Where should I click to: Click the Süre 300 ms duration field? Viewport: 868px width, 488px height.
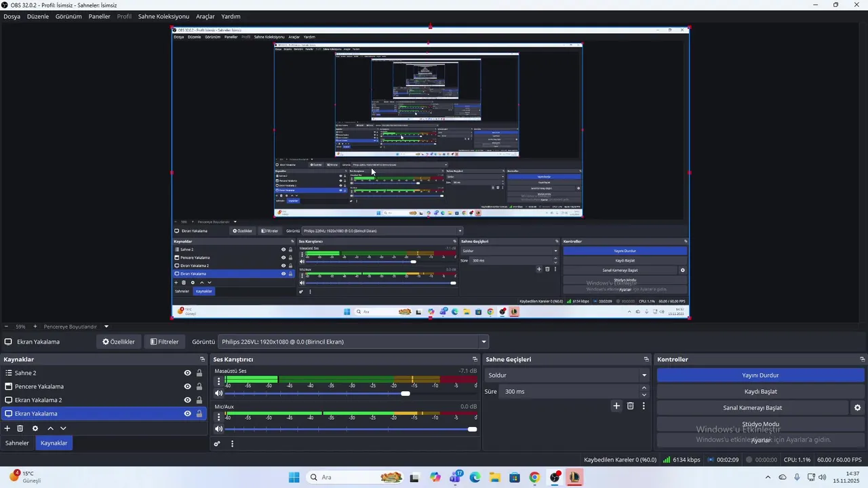click(570, 392)
